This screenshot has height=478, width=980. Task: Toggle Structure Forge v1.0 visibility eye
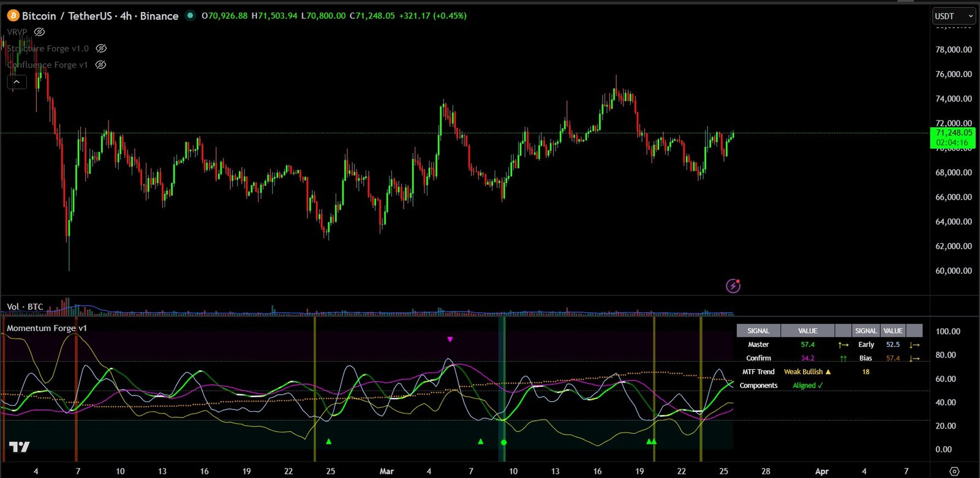(102, 48)
